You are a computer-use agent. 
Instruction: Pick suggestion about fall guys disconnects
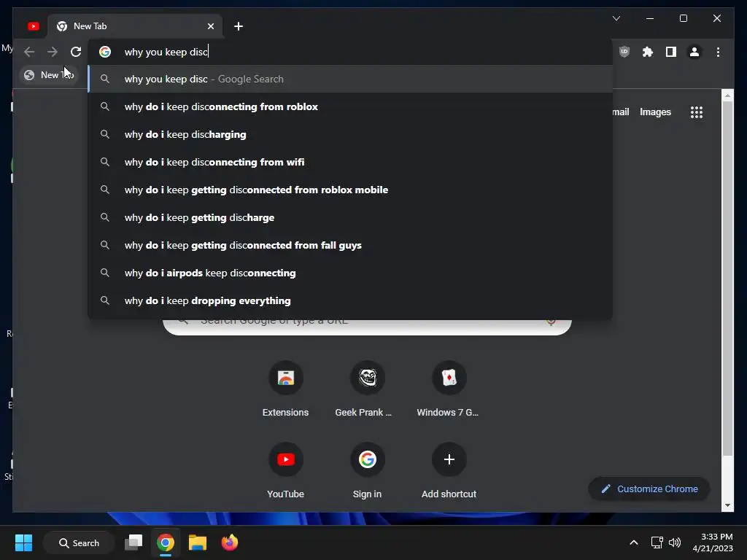click(x=350, y=245)
